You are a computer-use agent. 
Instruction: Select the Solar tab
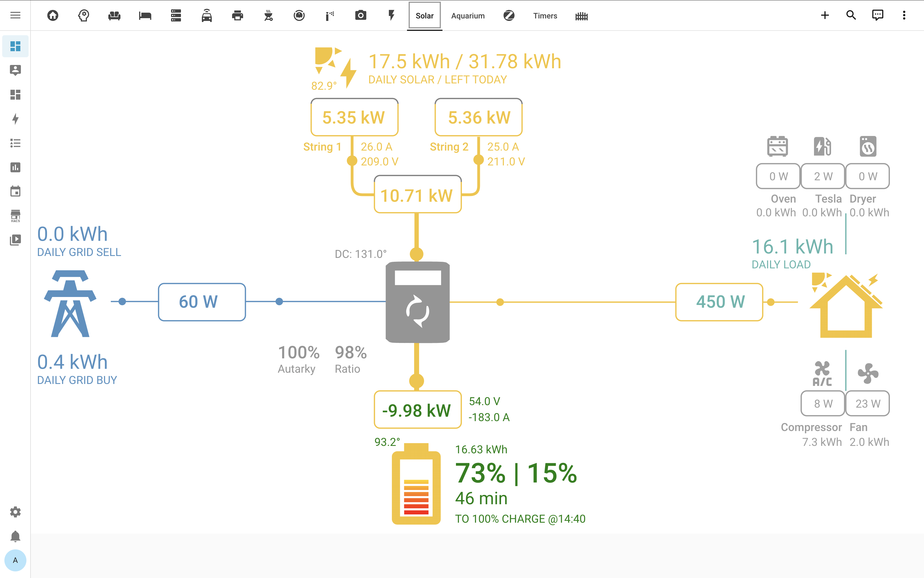click(425, 16)
